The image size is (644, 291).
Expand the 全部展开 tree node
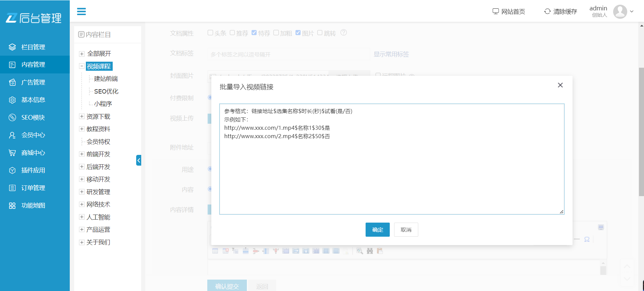coord(82,54)
